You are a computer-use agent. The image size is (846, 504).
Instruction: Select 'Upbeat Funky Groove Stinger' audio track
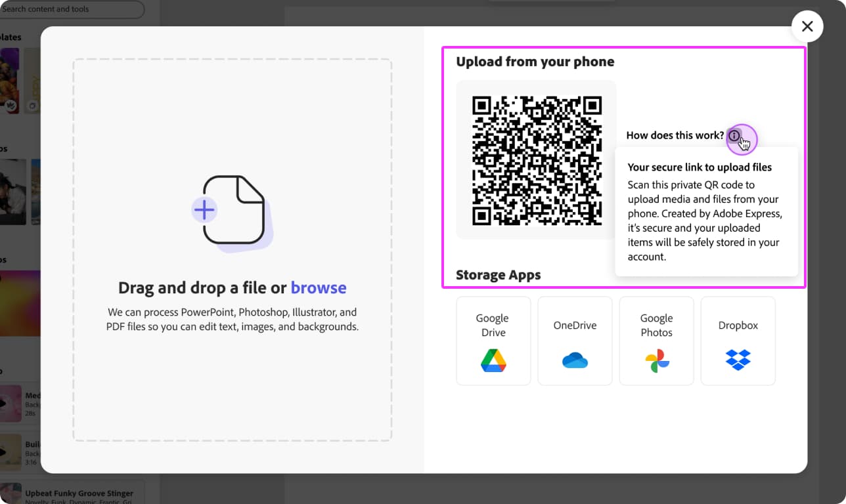click(72, 493)
